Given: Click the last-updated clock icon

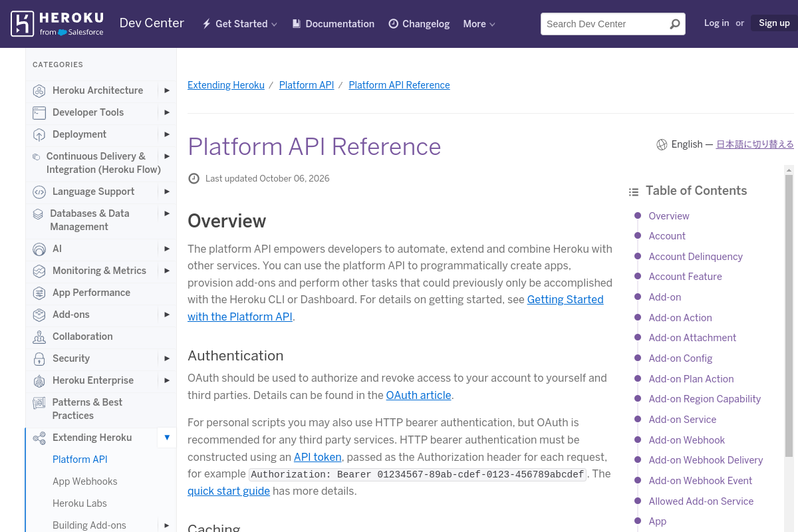Looking at the screenshot, I should [194, 178].
